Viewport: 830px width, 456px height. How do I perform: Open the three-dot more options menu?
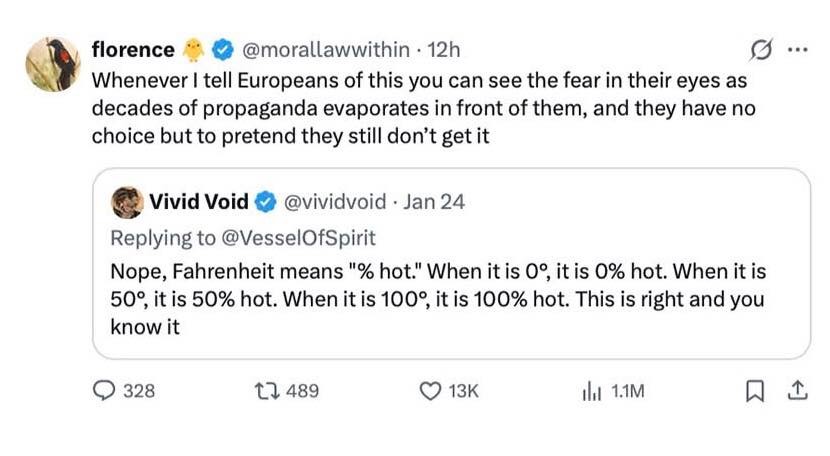(796, 48)
